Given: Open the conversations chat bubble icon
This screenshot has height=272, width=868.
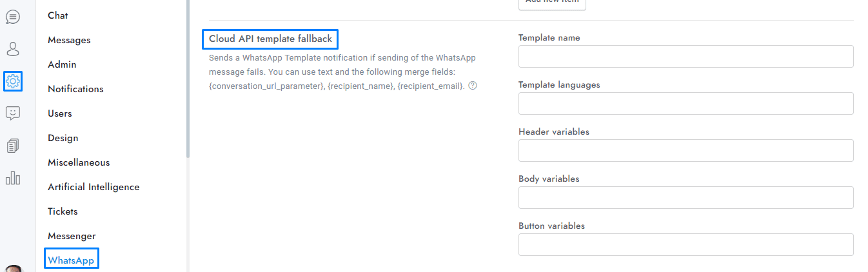Looking at the screenshot, I should point(12,17).
